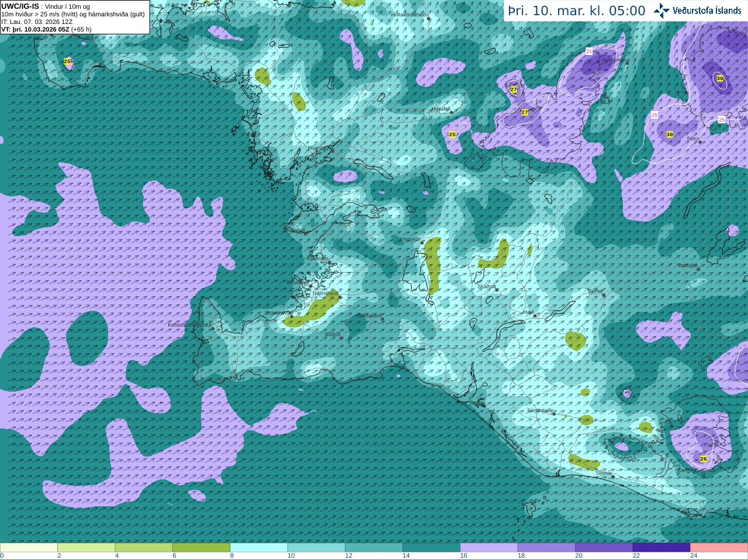
Task: Select the 22–24 m/s dark indigo legend swatch
Action: (x=662, y=548)
